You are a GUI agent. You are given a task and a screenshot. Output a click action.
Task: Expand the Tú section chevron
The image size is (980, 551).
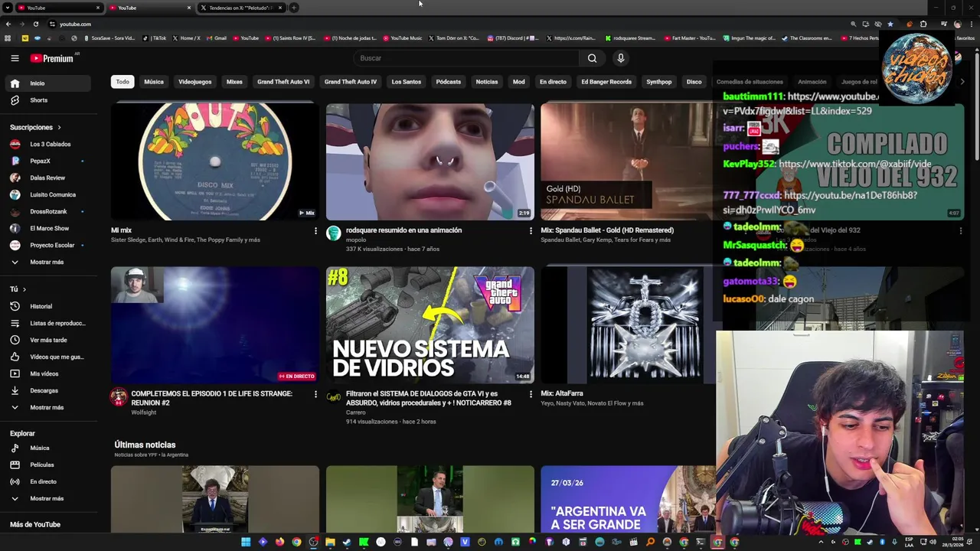24,289
